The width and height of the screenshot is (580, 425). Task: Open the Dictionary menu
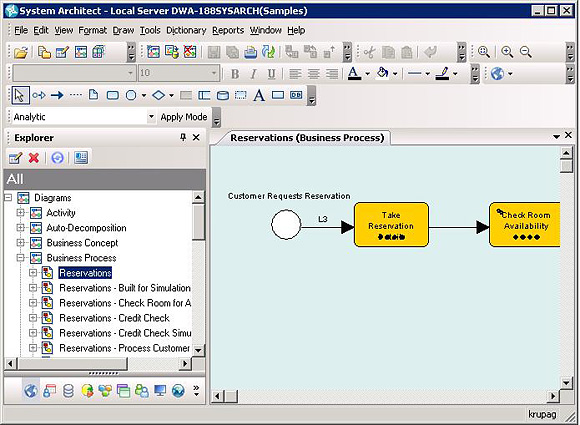(x=186, y=30)
